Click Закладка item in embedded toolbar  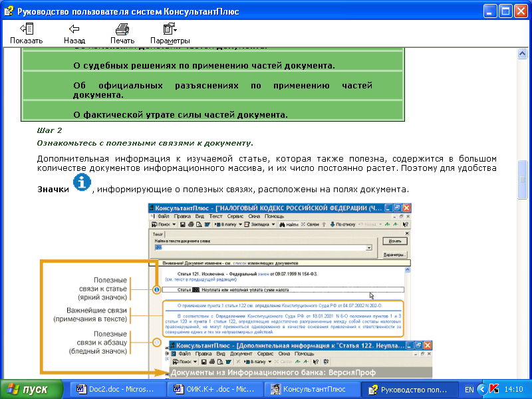click(259, 224)
